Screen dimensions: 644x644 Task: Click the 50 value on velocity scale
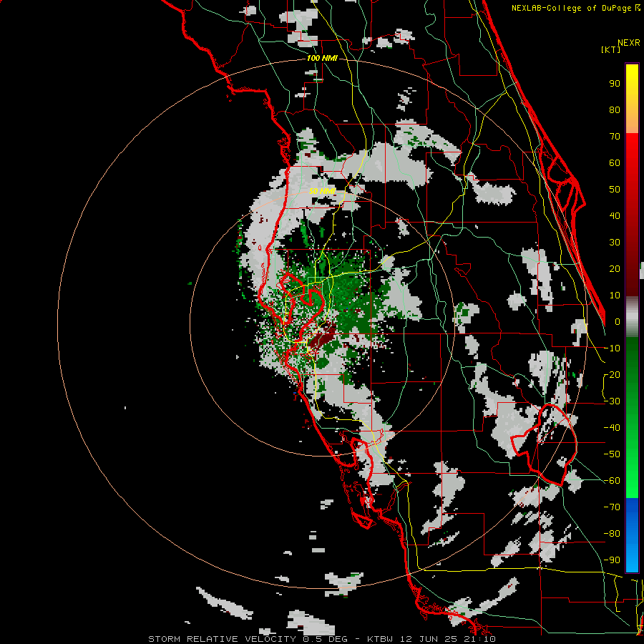point(615,190)
